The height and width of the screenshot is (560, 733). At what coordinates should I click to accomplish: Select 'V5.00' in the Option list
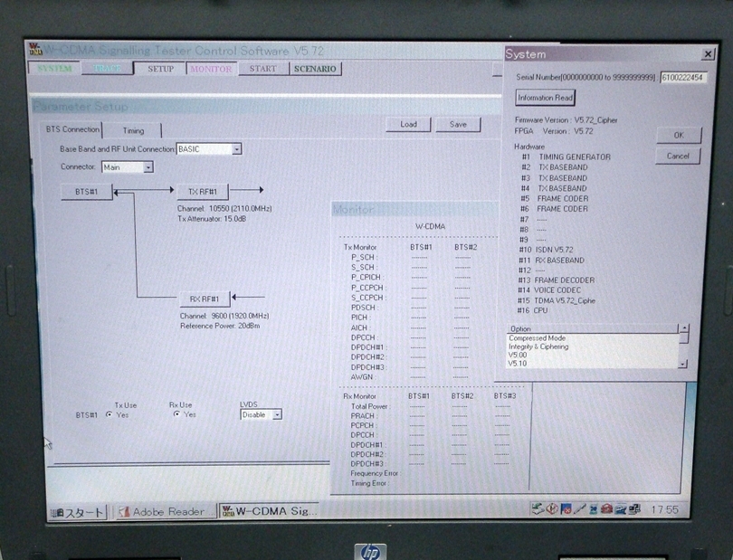pyautogui.click(x=517, y=355)
